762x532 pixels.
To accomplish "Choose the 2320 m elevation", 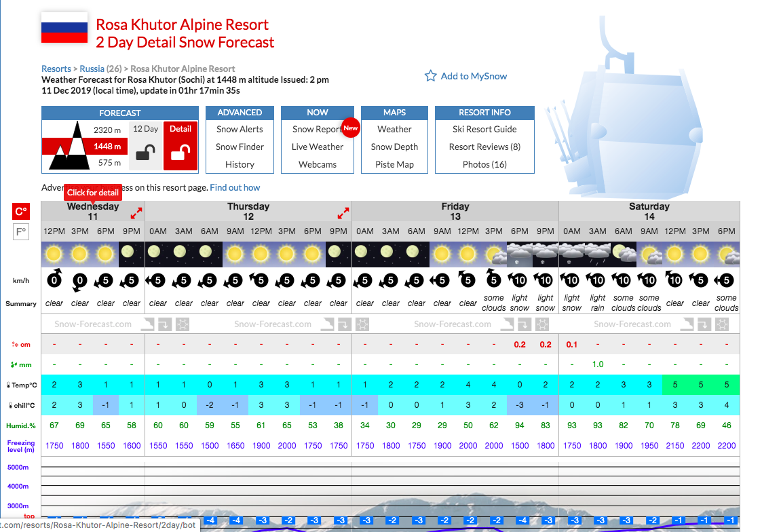I will tap(107, 130).
